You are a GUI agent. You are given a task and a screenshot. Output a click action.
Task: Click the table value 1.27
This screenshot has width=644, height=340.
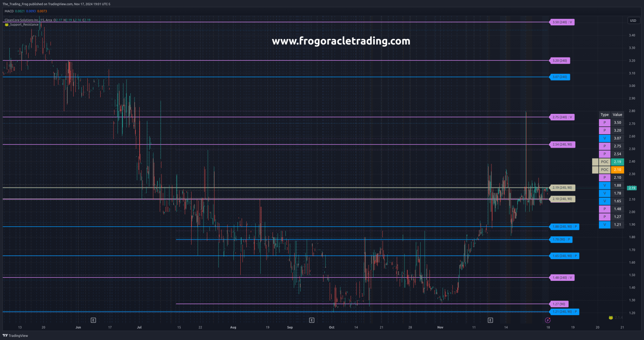pyautogui.click(x=617, y=217)
